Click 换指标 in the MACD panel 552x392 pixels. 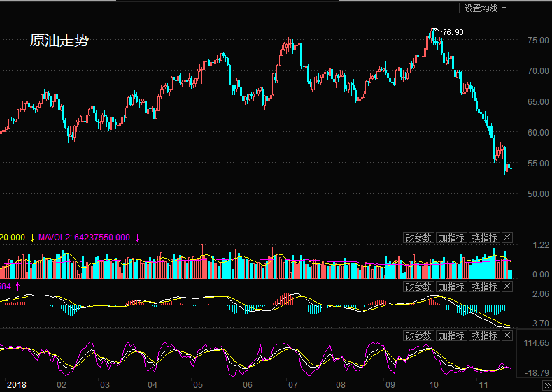tap(484, 286)
